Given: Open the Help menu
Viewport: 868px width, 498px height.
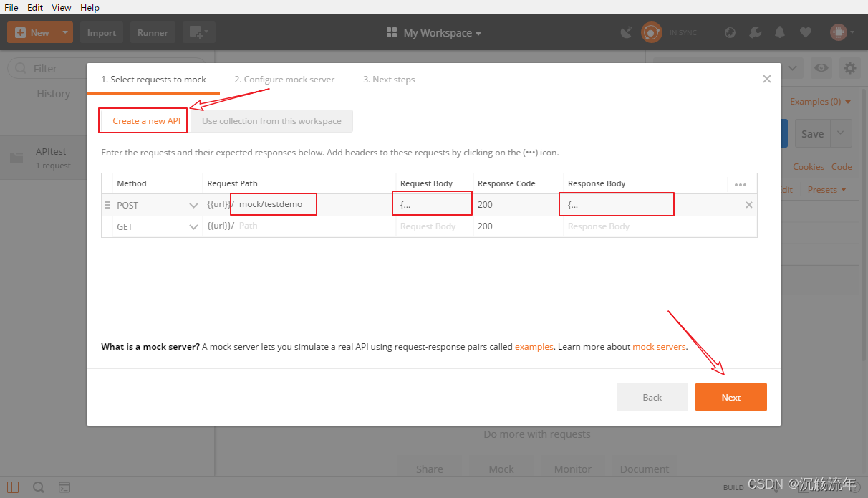Looking at the screenshot, I should coord(90,7).
